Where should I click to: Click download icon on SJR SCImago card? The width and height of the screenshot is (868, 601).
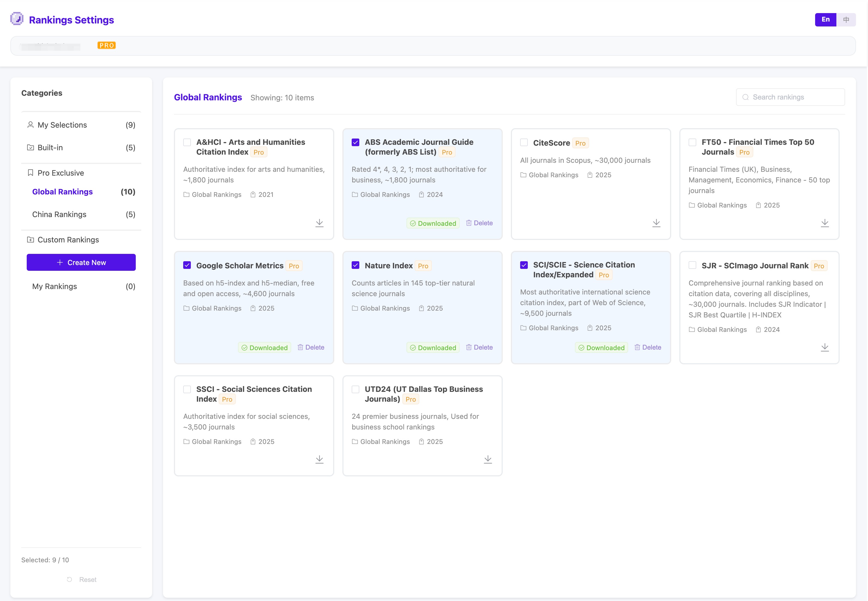coord(824,347)
